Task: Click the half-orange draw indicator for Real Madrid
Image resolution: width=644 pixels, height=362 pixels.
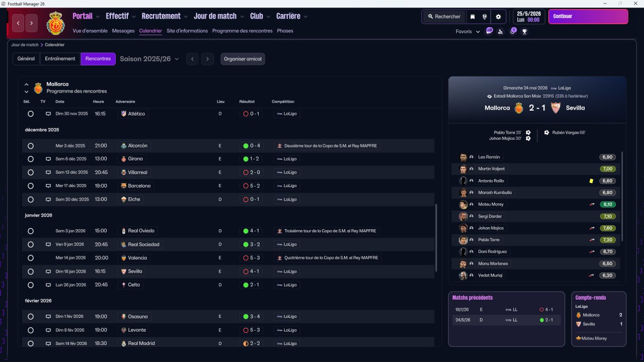Action: coord(246,344)
